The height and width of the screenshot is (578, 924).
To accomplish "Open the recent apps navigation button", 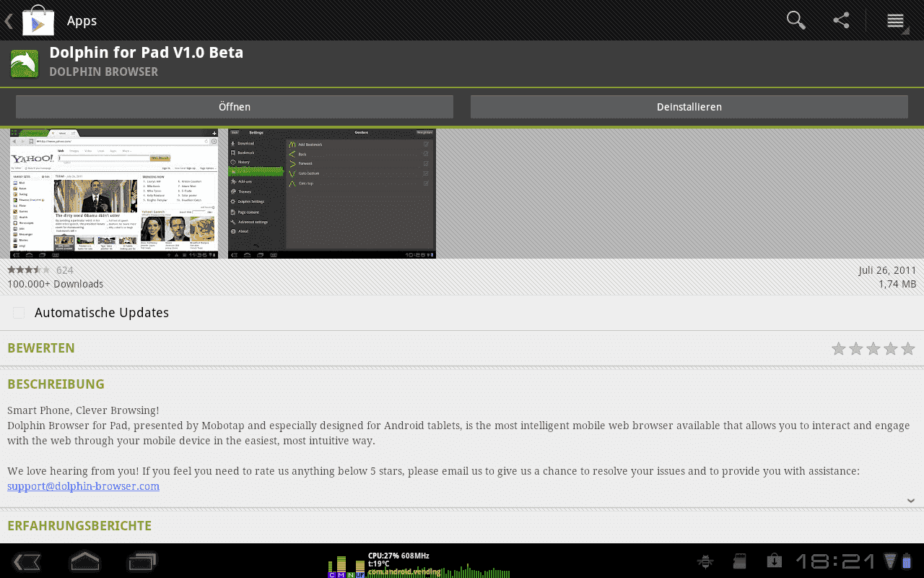I will [x=142, y=561].
